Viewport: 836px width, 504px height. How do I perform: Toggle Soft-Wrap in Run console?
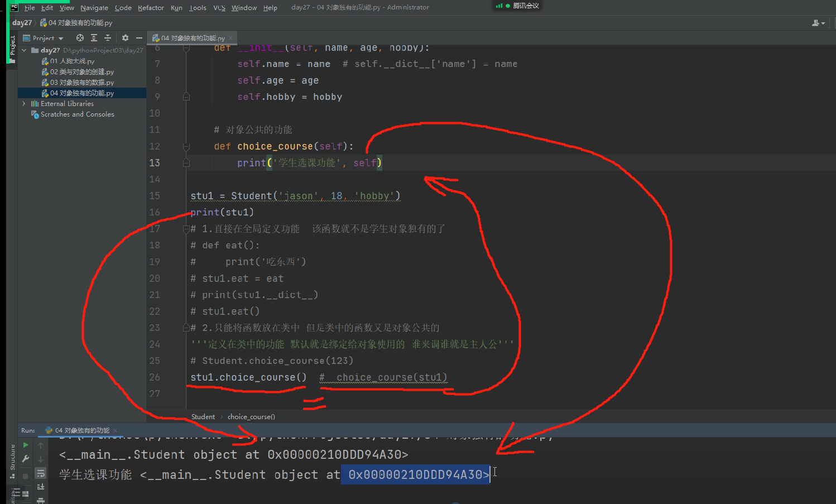tap(41, 473)
